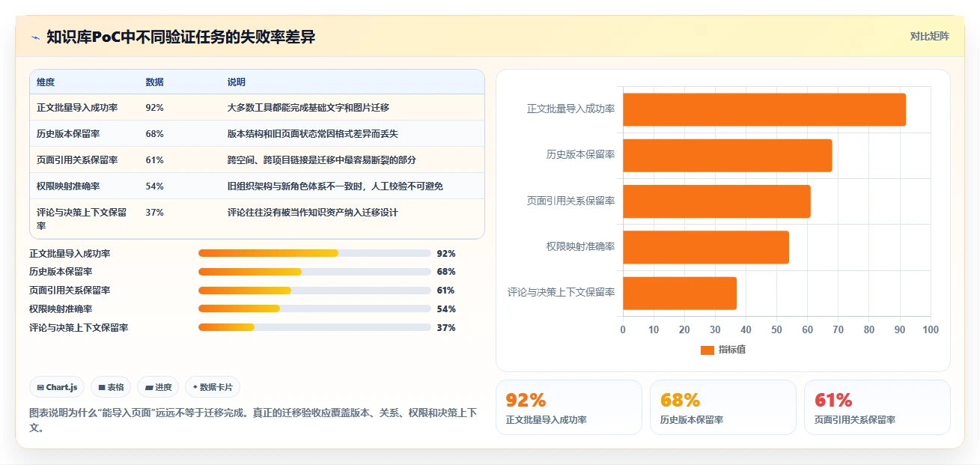
Task: Click the 页面引用关系保留率 progress bar
Action: (x=314, y=291)
